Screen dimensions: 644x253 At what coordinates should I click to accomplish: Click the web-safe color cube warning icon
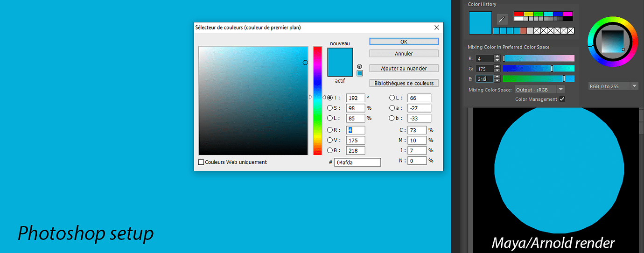(359, 67)
